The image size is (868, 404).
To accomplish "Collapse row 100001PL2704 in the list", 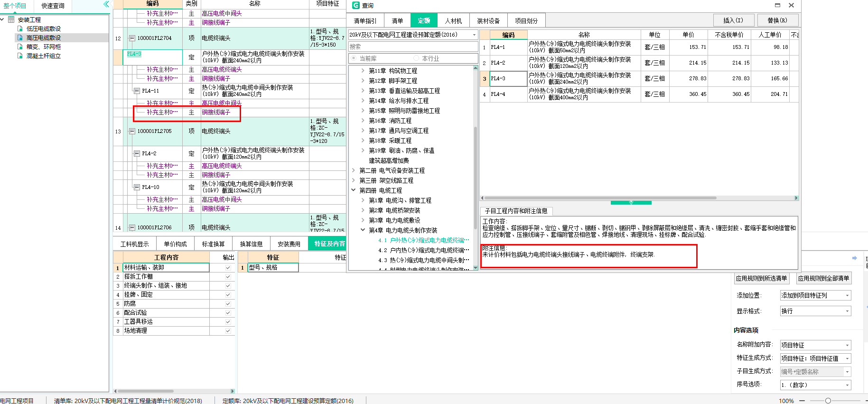I will (132, 38).
